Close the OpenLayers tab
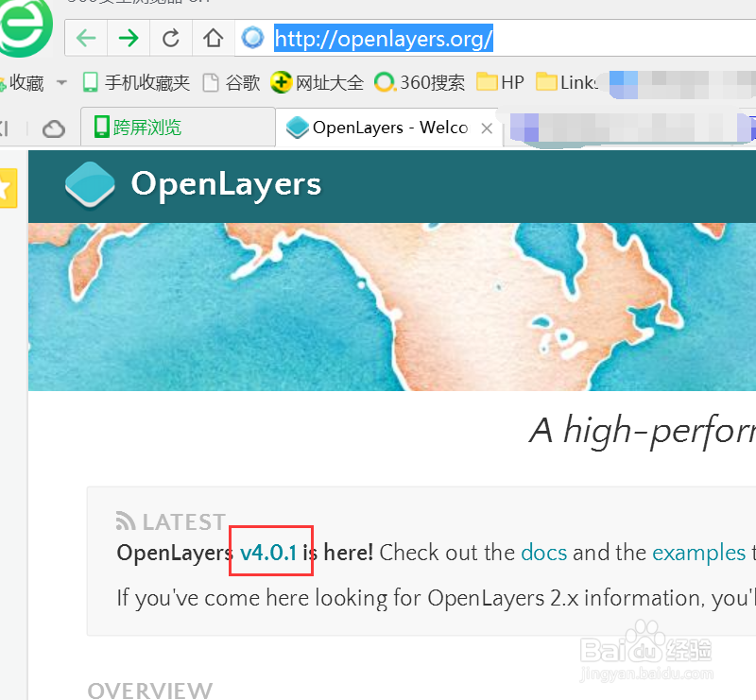This screenshot has width=756, height=700. [487, 128]
